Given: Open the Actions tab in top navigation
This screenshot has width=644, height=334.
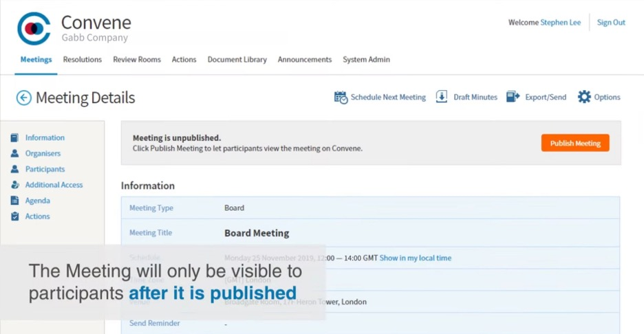Looking at the screenshot, I should point(184,60).
